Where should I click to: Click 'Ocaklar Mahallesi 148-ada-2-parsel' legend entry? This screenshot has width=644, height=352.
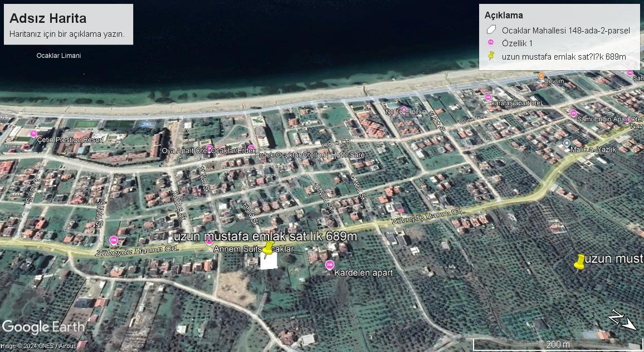[x=565, y=31]
